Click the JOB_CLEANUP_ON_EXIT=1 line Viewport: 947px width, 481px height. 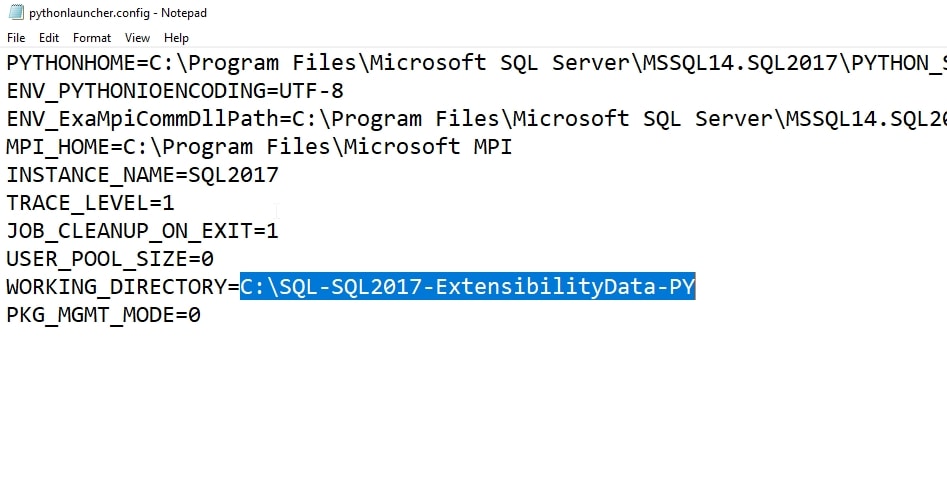coord(142,231)
